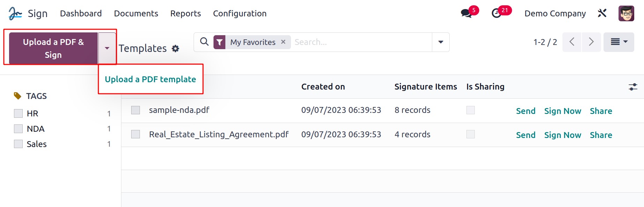Click Sign Now for sample-nda.pdf
This screenshot has width=644, height=207.
[x=562, y=111]
